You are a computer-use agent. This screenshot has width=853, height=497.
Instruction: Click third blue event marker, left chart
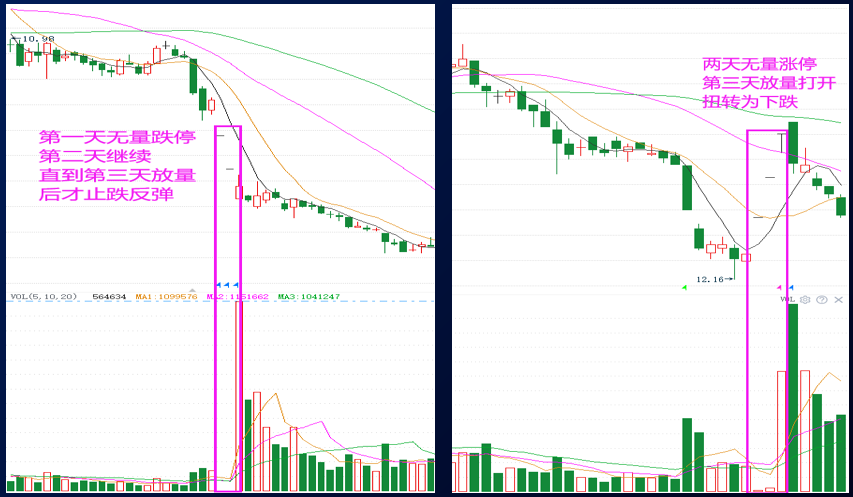[236, 284]
